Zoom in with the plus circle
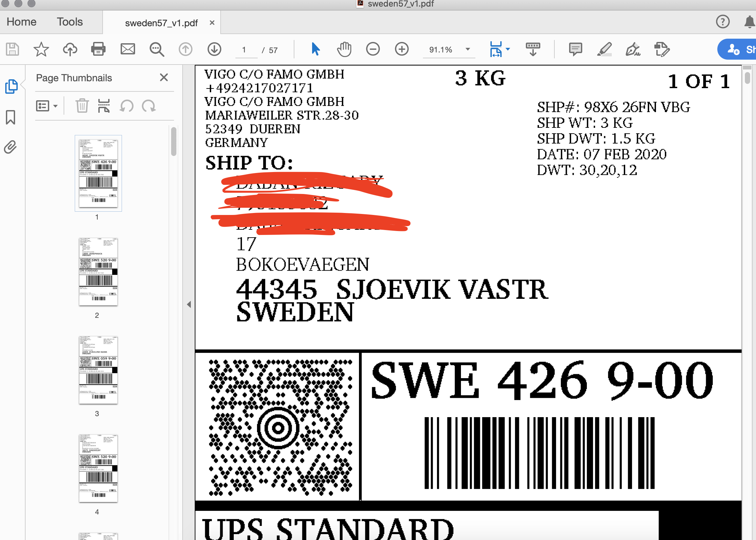This screenshot has width=756, height=540. (402, 49)
